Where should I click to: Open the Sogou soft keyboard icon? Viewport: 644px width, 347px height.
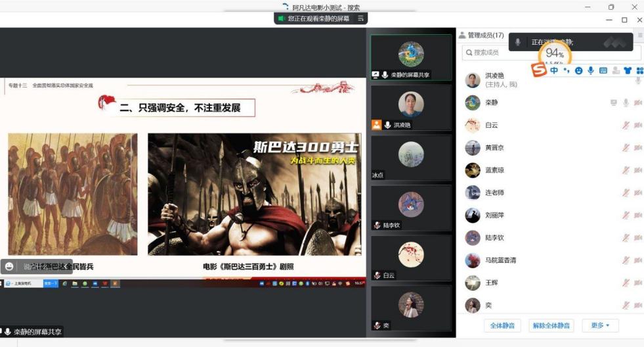click(x=603, y=70)
